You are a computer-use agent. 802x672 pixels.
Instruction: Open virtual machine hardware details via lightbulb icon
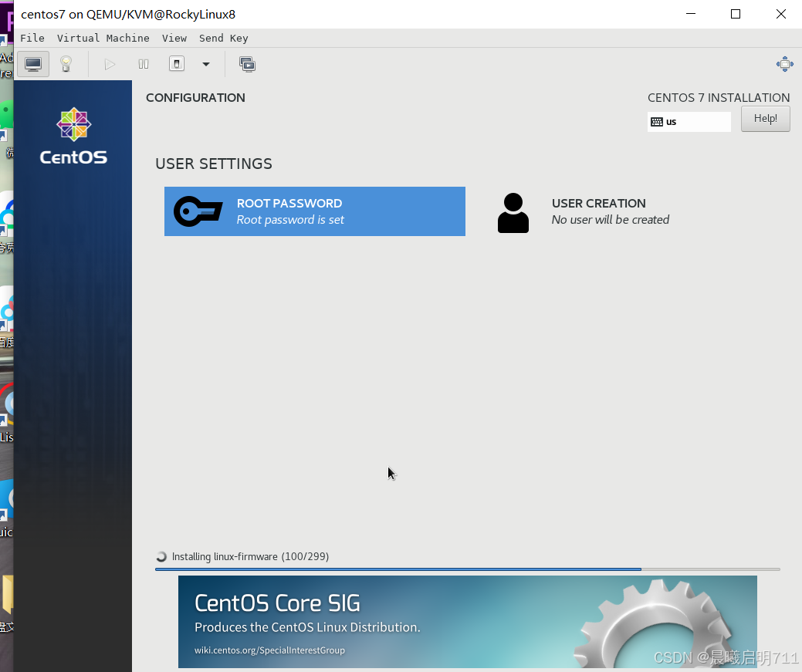(66, 64)
